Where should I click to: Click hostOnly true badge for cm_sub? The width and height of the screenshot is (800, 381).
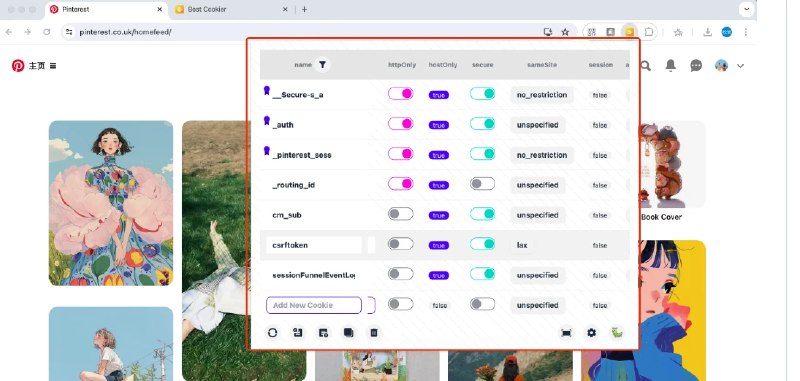(x=439, y=215)
